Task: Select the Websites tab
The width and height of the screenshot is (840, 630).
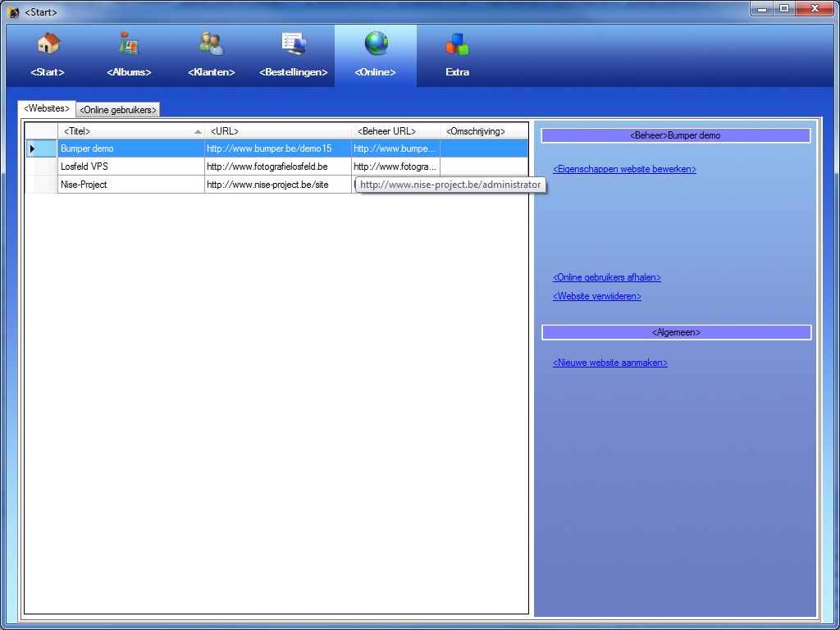Action: point(47,108)
